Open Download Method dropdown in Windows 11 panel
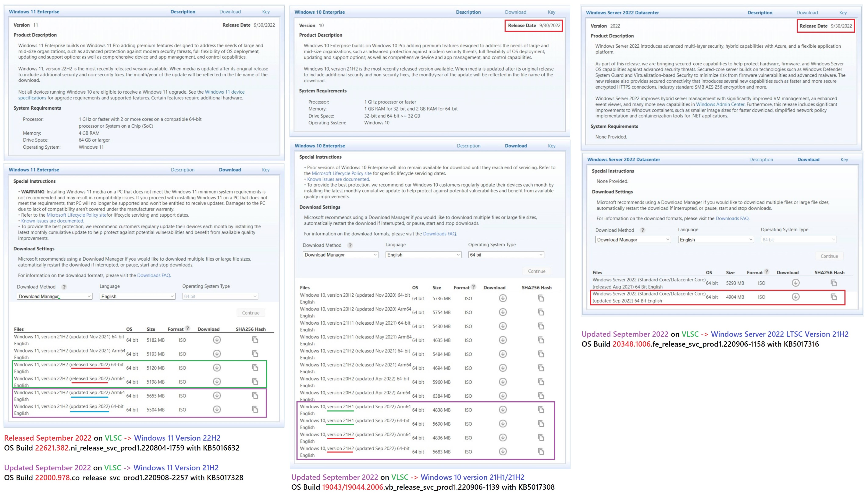 (x=54, y=296)
